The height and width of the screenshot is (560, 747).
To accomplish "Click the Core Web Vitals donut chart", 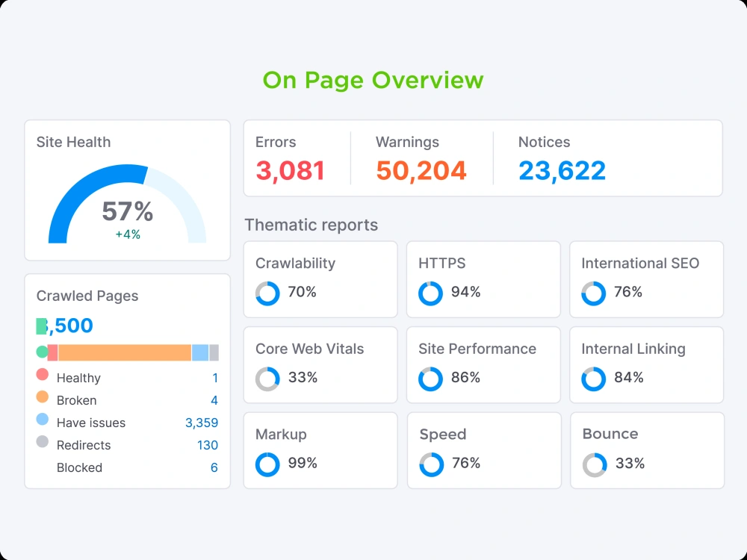I will pos(267,379).
